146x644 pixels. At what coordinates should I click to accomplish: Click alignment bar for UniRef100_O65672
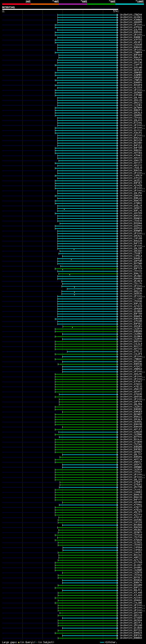[x=88, y=208]
